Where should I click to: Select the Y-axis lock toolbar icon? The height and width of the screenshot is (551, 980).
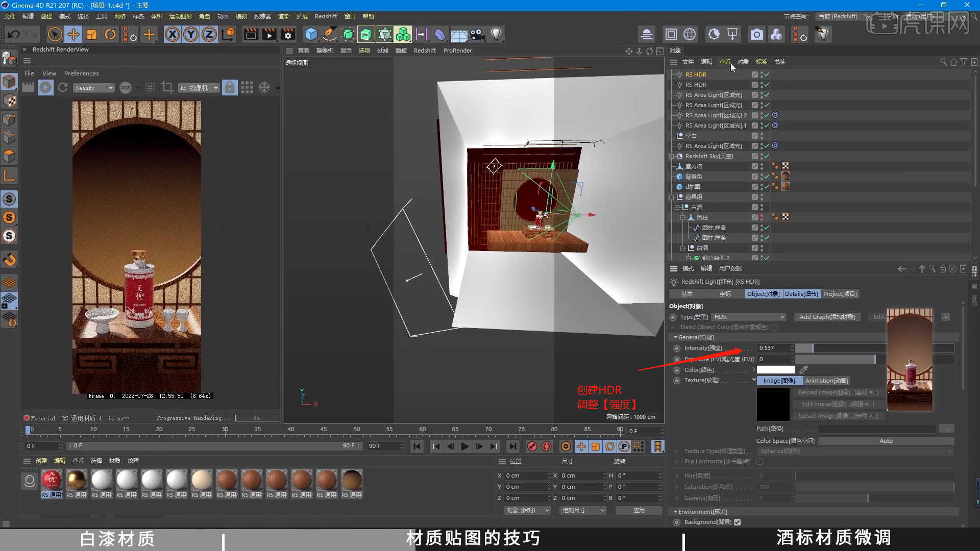point(191,34)
